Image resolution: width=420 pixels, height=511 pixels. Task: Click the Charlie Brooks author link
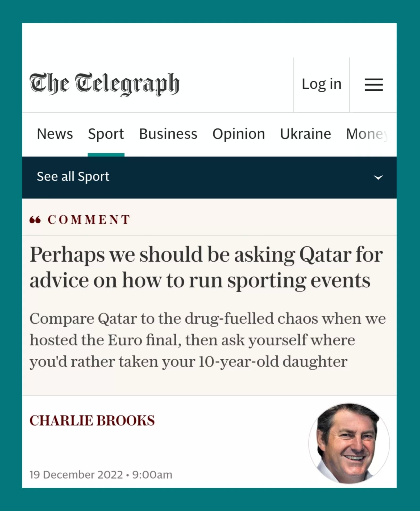[92, 421]
